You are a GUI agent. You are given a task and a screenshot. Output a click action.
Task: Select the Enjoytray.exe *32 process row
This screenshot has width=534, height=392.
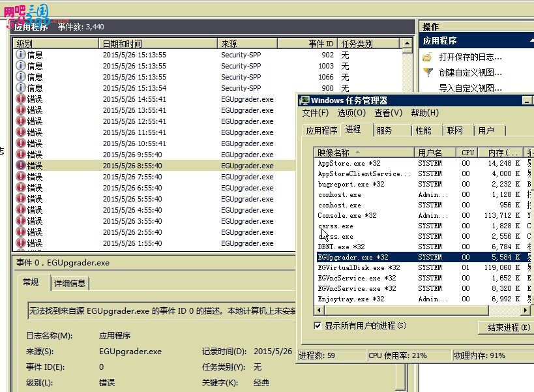coord(423,299)
